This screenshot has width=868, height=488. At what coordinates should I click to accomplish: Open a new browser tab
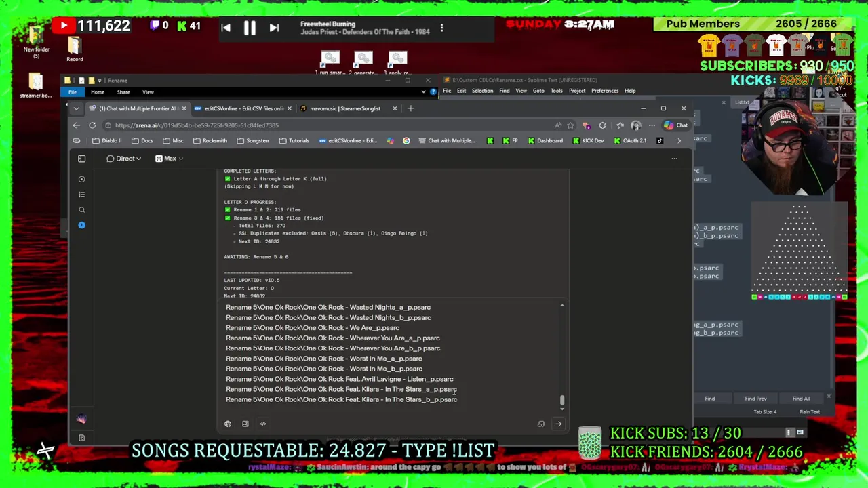pyautogui.click(x=410, y=108)
